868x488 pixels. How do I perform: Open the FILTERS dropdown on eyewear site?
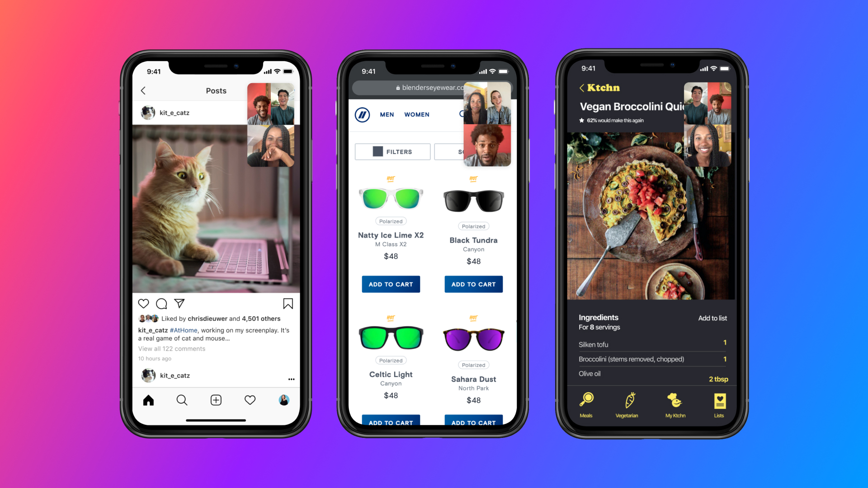pyautogui.click(x=391, y=151)
